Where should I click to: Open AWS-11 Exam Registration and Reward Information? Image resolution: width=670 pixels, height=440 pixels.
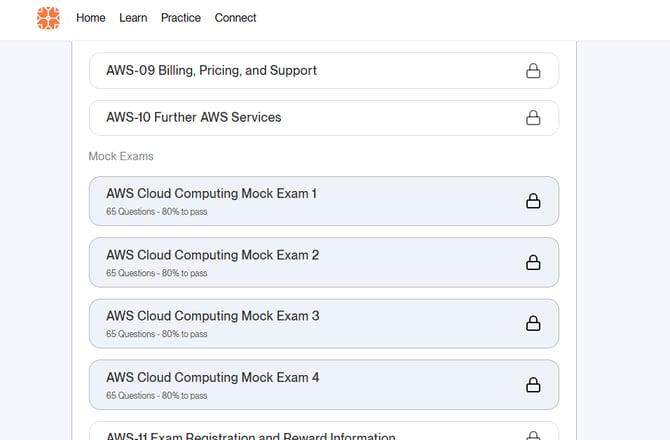point(250,436)
